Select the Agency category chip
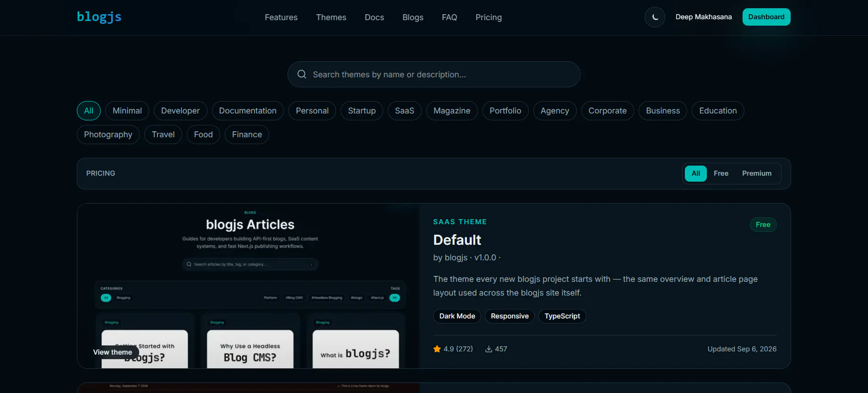 pos(555,111)
